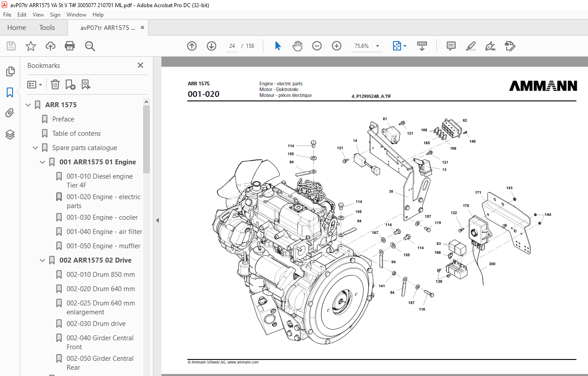
Task: Switch to the Home tab
Action: (17, 27)
